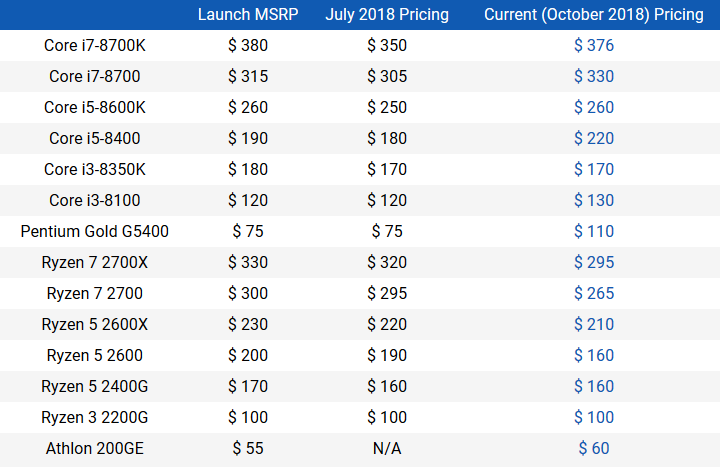Click the July 2018 Pricing column header
The height and width of the screenshot is (467, 720).
(x=386, y=15)
